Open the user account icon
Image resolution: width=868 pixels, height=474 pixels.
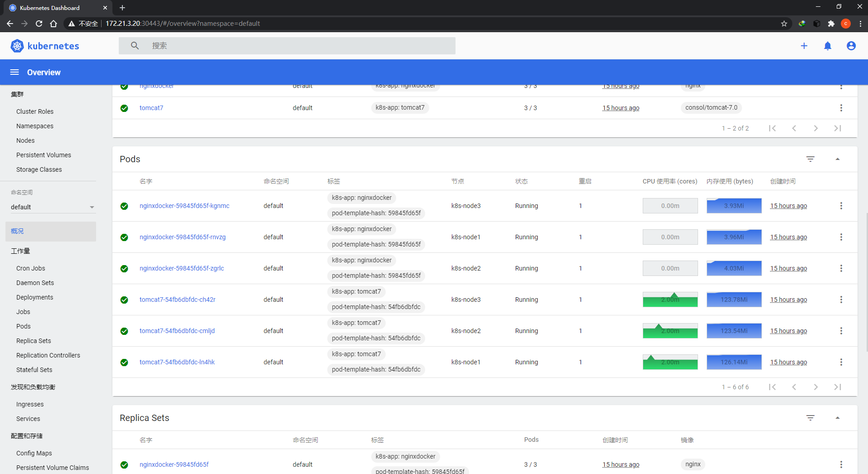(x=851, y=46)
